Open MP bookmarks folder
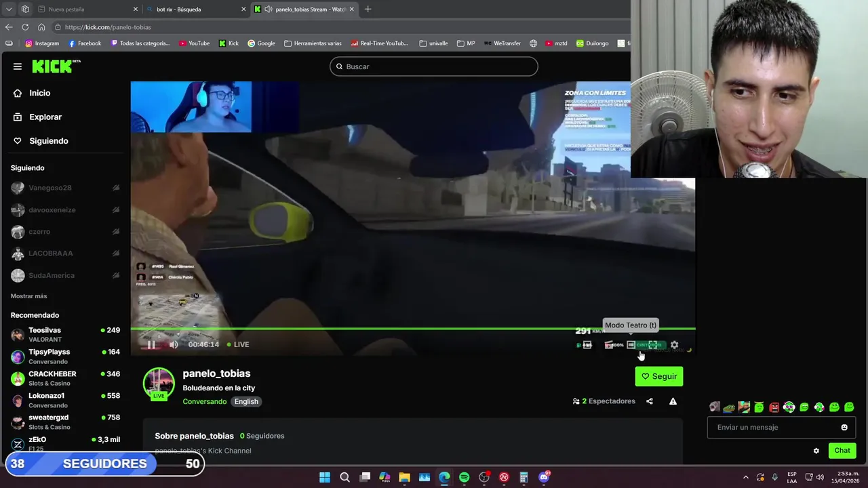Screen dimensions: 868x488 pyautogui.click(x=466, y=43)
